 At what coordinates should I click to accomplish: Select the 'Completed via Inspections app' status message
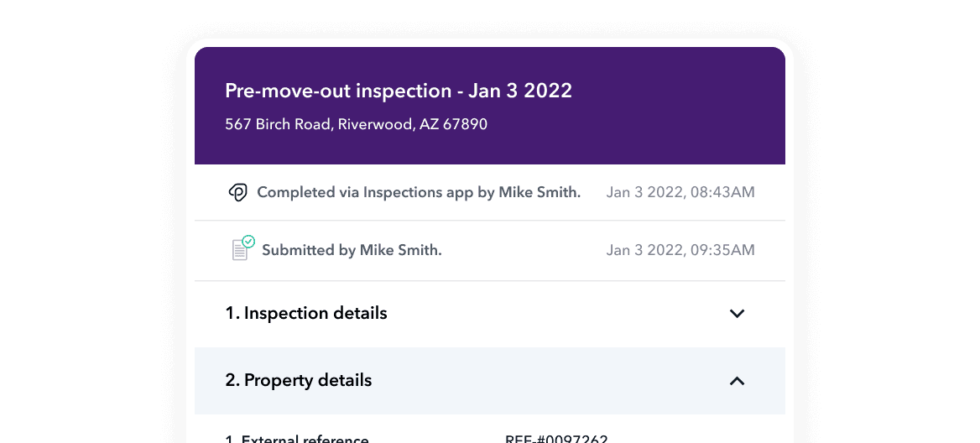point(419,192)
